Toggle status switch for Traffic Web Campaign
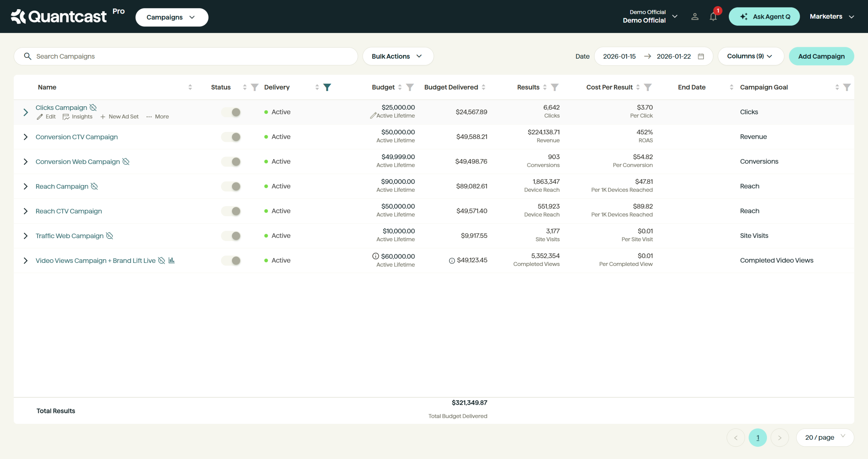 [x=231, y=236]
